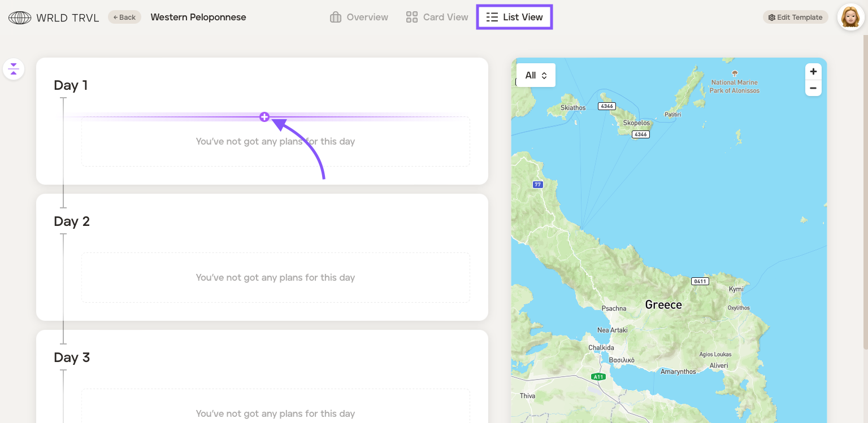Click the WRLD TRVL globe logo

tap(20, 18)
